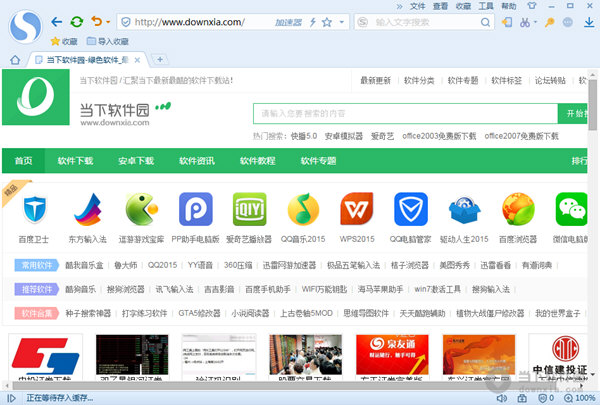This screenshot has height=405, width=600.
Task: Click the 百度卫士 shield icon
Action: pyautogui.click(x=35, y=209)
